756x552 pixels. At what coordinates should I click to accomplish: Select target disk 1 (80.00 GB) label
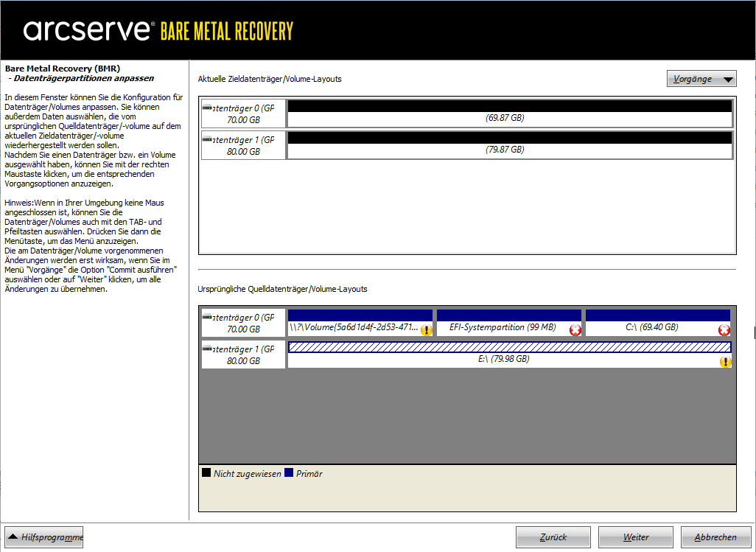[x=243, y=146]
